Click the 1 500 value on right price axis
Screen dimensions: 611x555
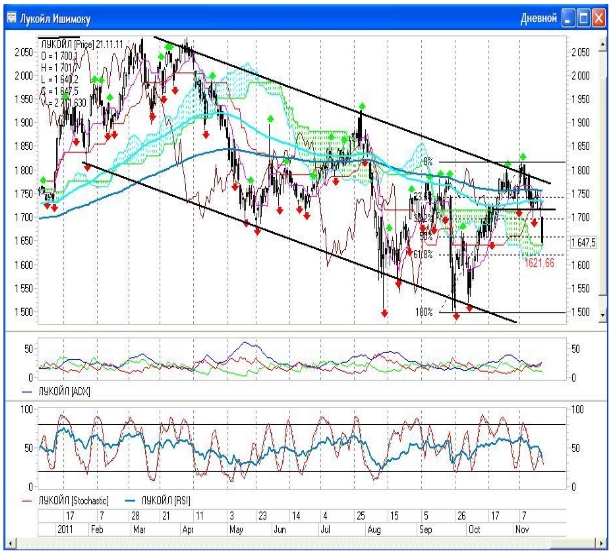[x=581, y=312]
